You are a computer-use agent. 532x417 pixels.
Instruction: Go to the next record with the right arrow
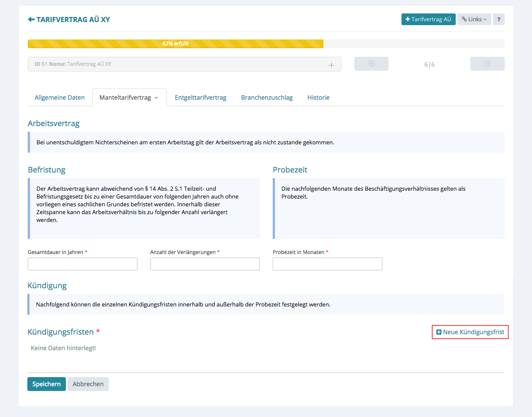point(487,64)
